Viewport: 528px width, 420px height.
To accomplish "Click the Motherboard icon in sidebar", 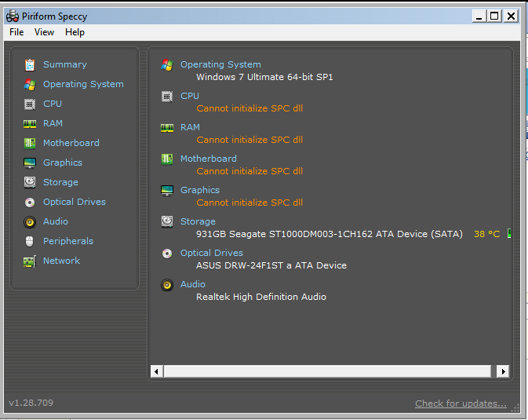I will (x=30, y=143).
